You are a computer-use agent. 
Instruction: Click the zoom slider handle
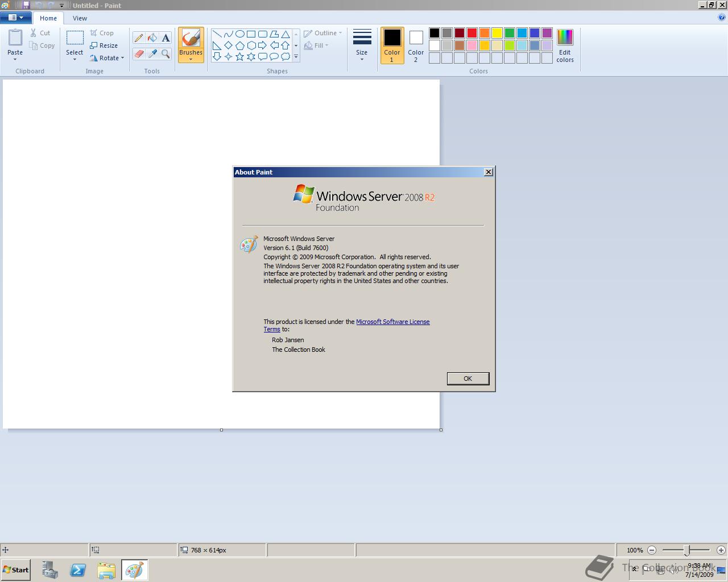pyautogui.click(x=686, y=550)
